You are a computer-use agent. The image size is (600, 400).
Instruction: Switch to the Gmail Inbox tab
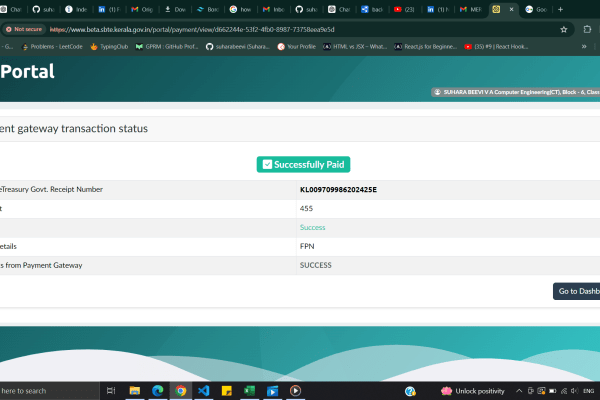[x=273, y=10]
